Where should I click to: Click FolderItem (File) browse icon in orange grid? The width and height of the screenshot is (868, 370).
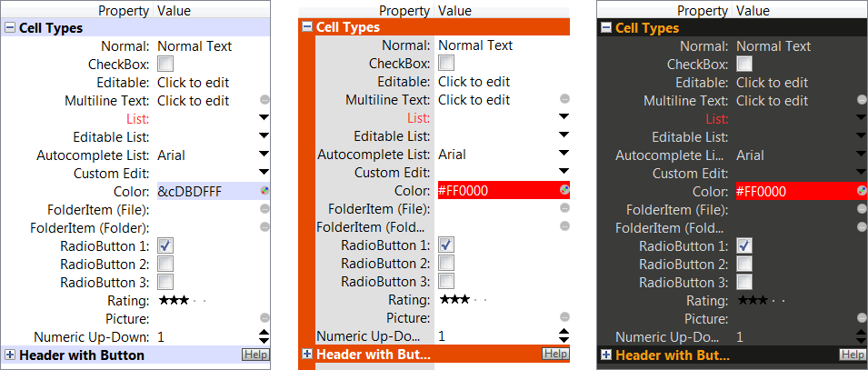point(564,208)
